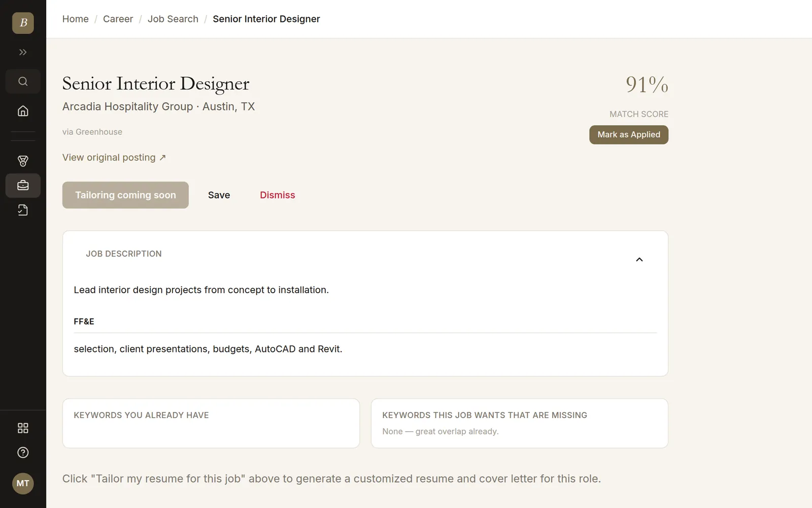Open View original posting link
This screenshot has height=508, width=812.
coord(114,157)
